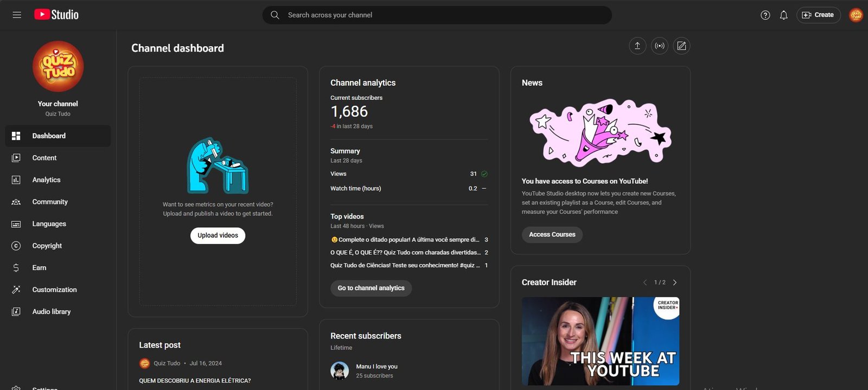Click the search across your channel field

(x=437, y=15)
